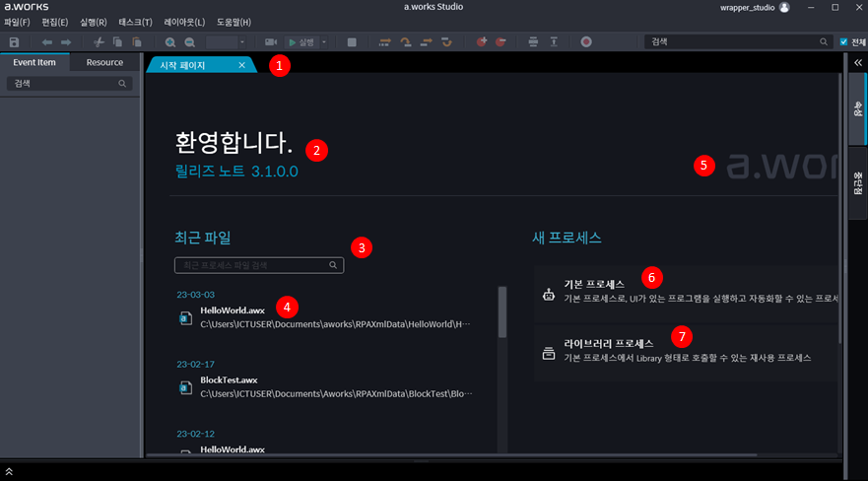Click the search icon in Event Item panel

click(x=122, y=84)
